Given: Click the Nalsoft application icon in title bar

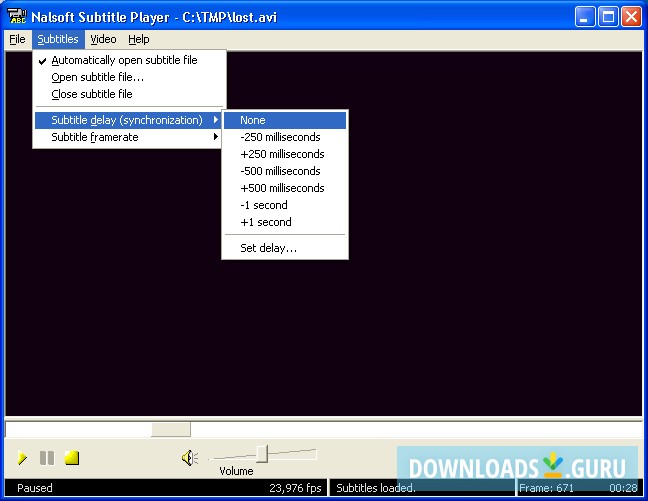Looking at the screenshot, I should [x=17, y=16].
